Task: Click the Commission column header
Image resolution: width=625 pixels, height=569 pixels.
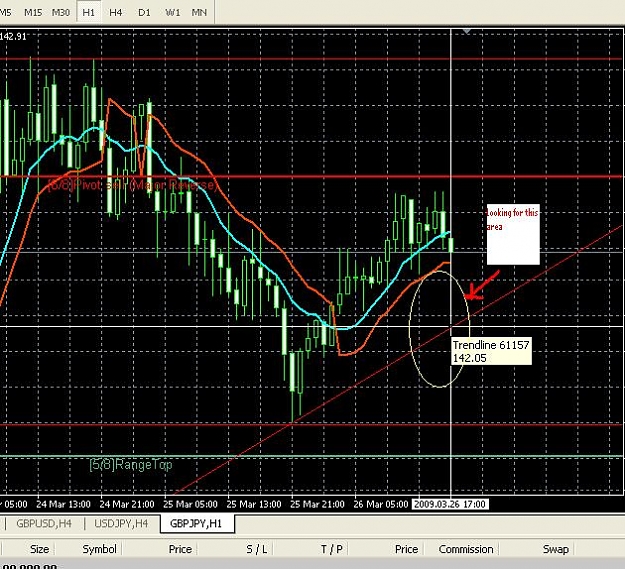Action: 466,549
